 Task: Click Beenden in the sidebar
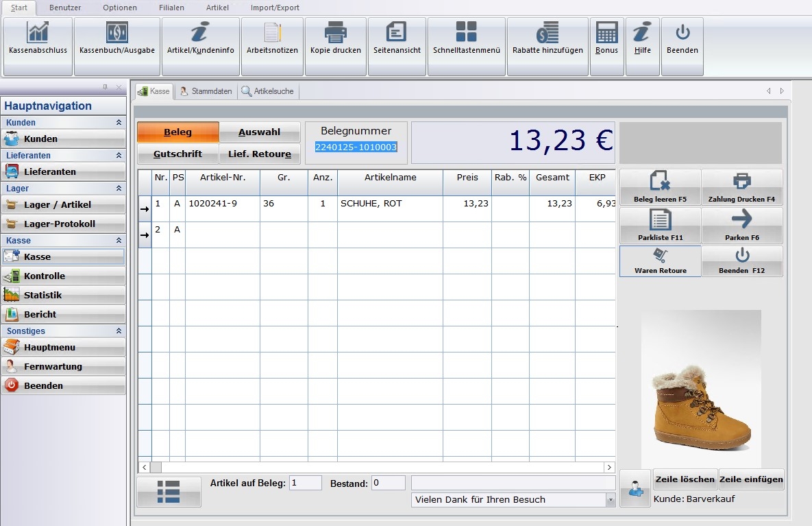[x=63, y=385]
